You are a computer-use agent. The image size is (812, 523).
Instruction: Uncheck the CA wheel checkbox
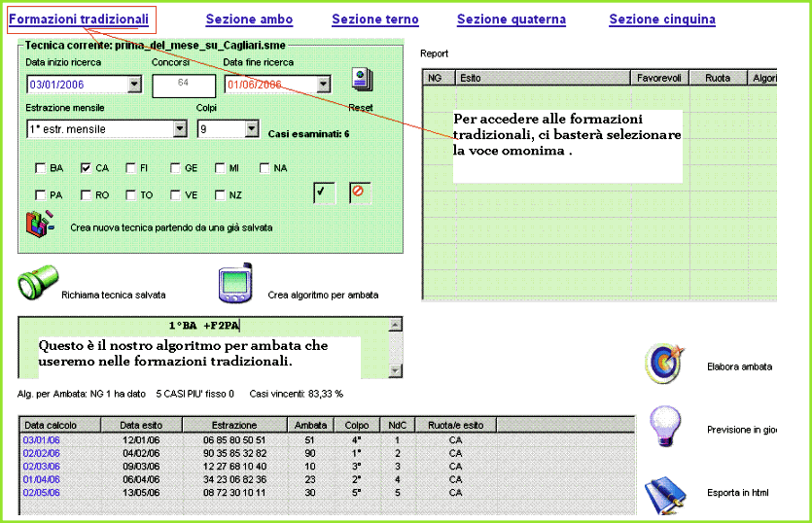click(x=87, y=168)
